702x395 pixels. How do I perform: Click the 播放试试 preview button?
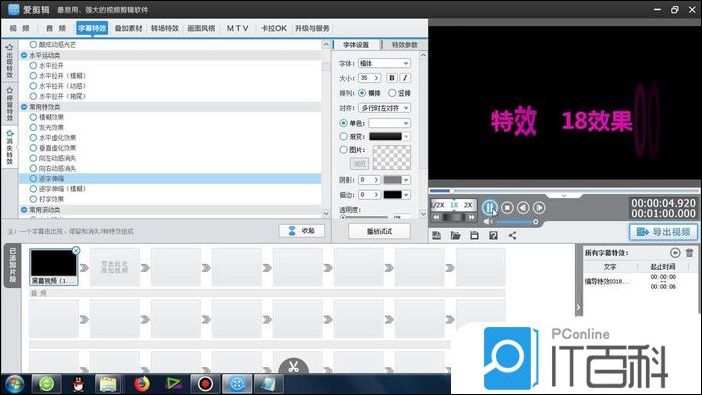click(379, 231)
